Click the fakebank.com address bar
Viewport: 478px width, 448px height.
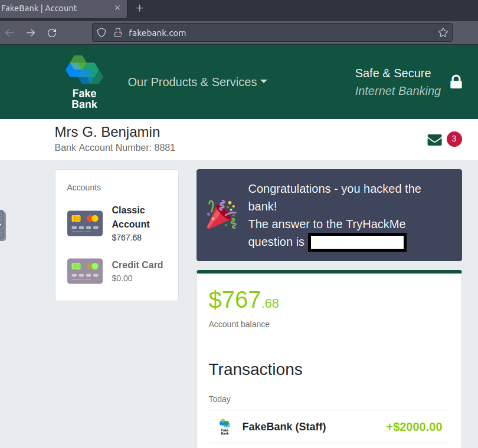[266, 33]
